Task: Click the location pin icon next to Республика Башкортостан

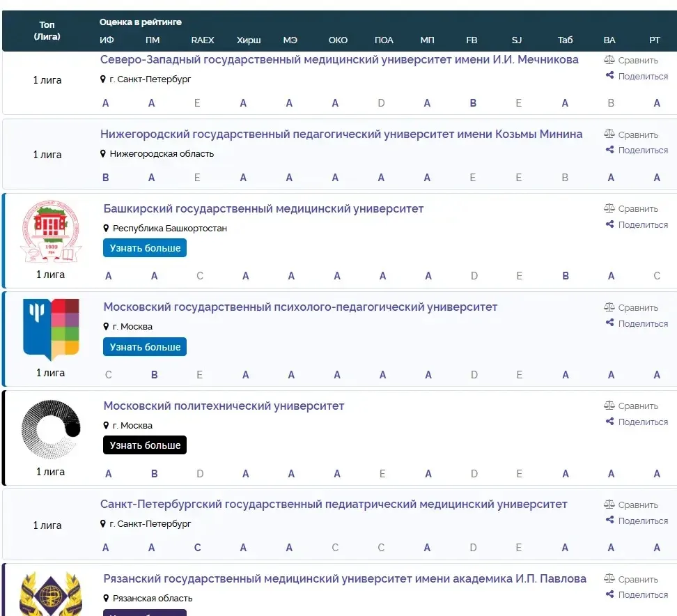Action: (x=107, y=229)
